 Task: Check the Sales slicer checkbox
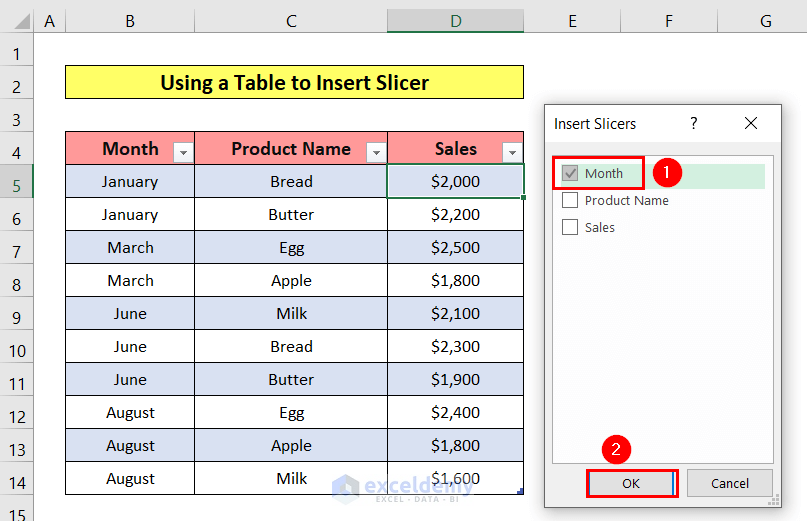(571, 228)
